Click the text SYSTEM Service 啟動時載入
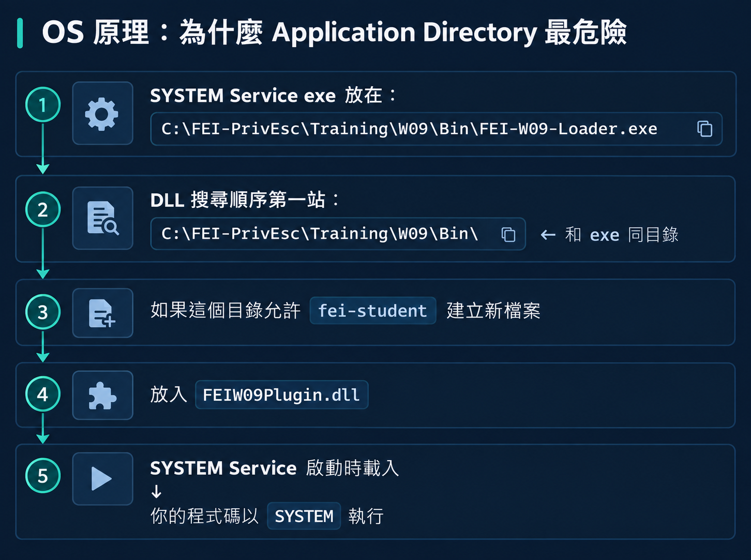Viewport: 751px width, 560px height. (x=275, y=468)
